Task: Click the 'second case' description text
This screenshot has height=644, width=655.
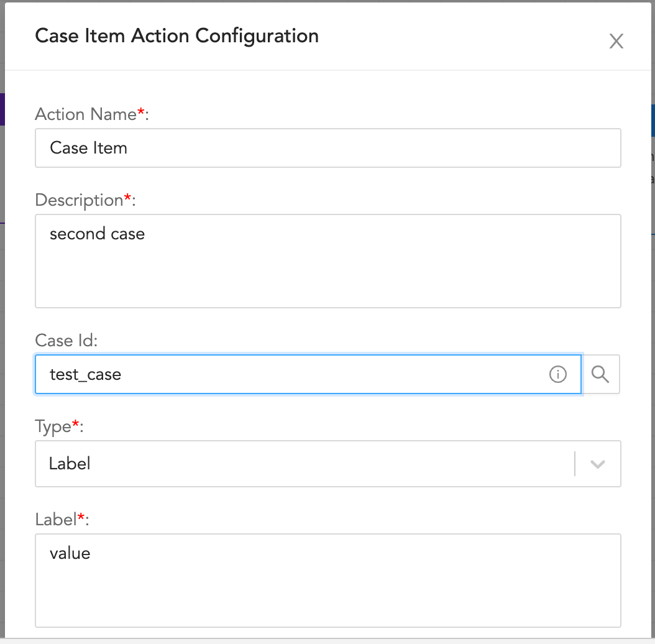Action: click(x=97, y=234)
